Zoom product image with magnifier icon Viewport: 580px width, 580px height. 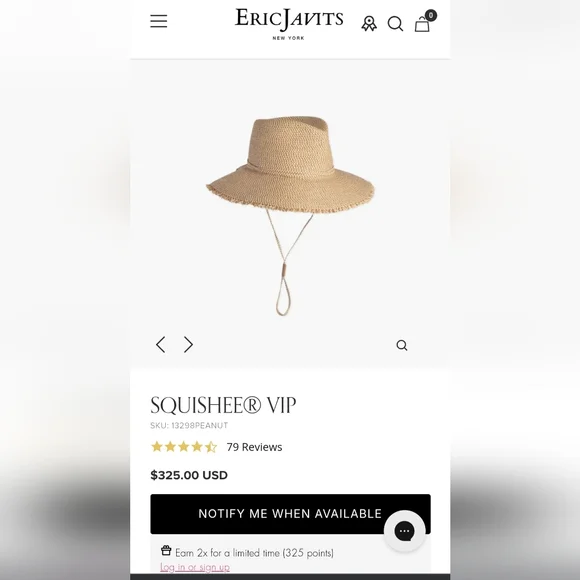pos(402,345)
